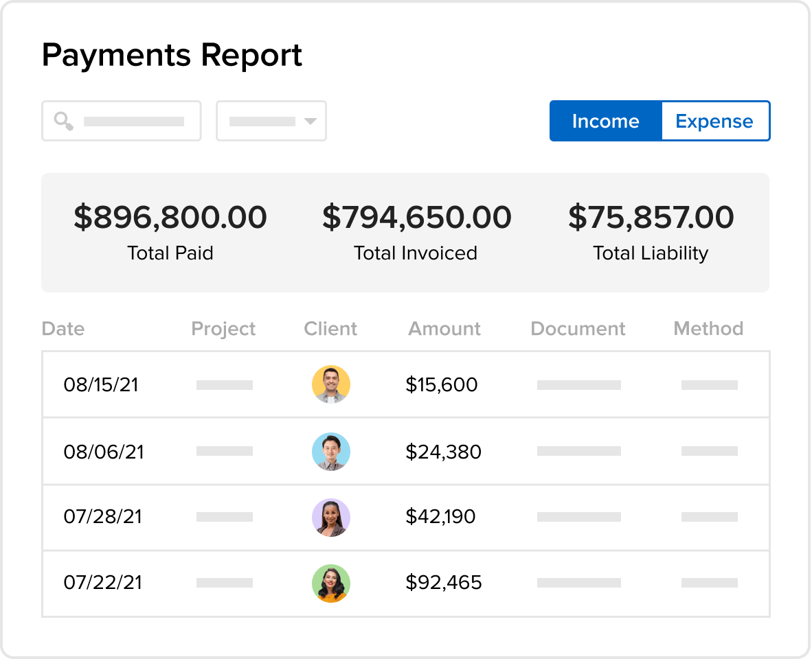812x659 pixels.
Task: Sort by the Amount column header
Action: click(444, 328)
